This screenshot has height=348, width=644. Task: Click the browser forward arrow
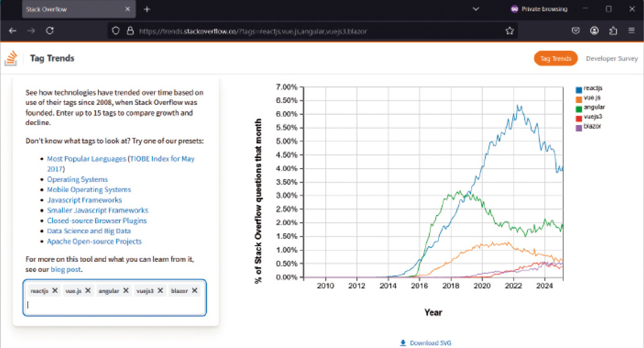pyautogui.click(x=31, y=31)
